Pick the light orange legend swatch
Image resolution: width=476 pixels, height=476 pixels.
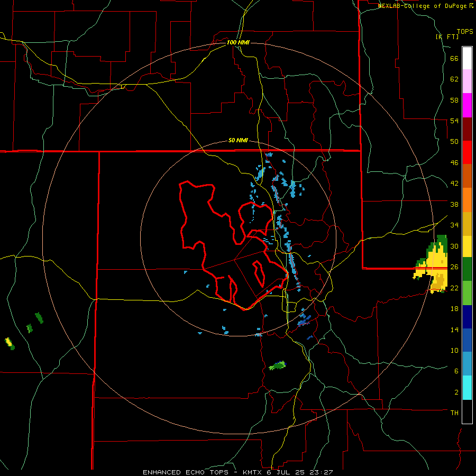coord(467,200)
